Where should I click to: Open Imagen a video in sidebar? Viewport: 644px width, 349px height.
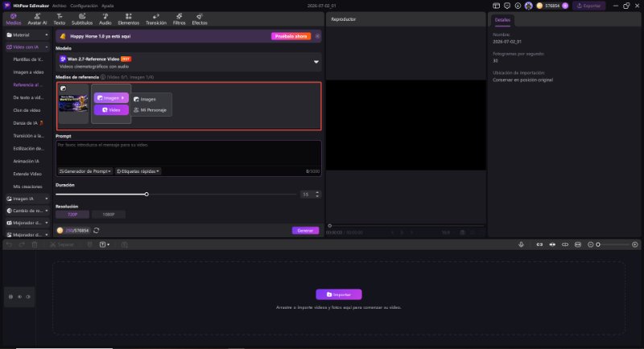tap(28, 72)
